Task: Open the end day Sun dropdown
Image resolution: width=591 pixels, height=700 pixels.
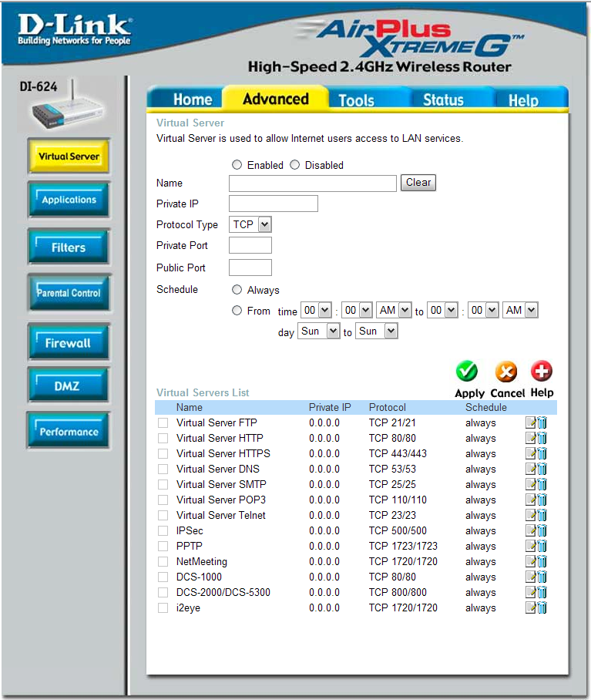Action: click(377, 331)
